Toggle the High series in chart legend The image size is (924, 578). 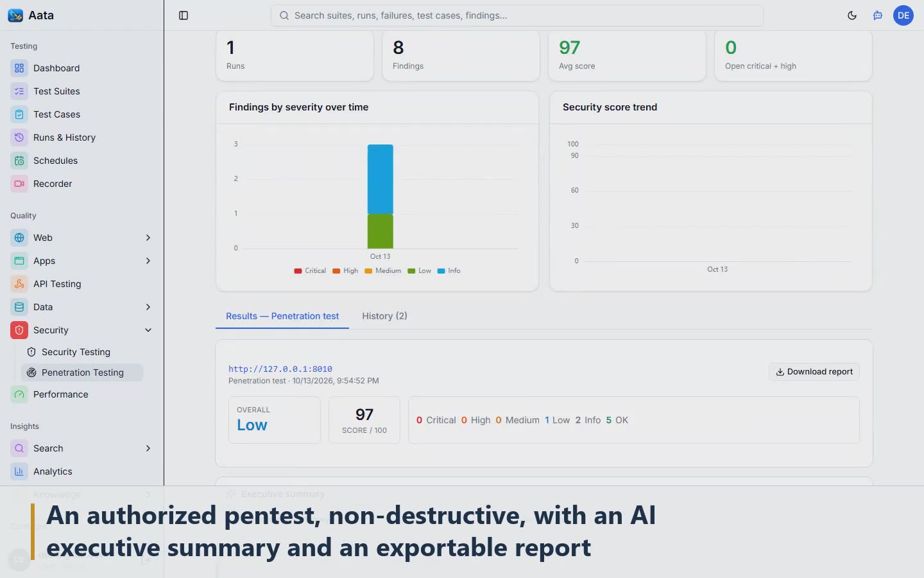click(345, 271)
